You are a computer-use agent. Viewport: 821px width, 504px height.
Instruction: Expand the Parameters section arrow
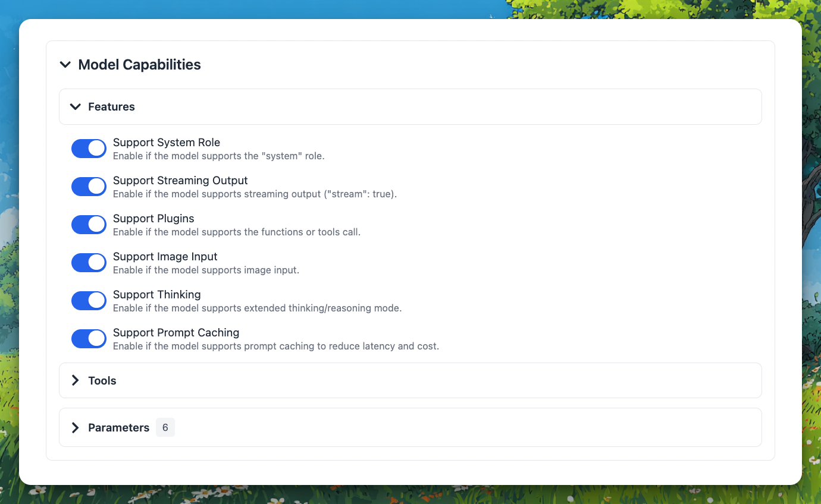click(75, 428)
